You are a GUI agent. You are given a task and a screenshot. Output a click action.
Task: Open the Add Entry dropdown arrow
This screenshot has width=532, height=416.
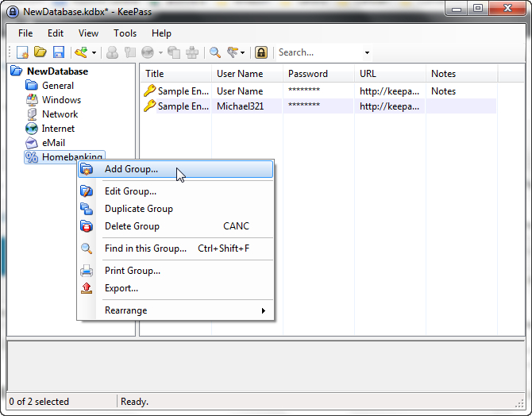(x=94, y=53)
